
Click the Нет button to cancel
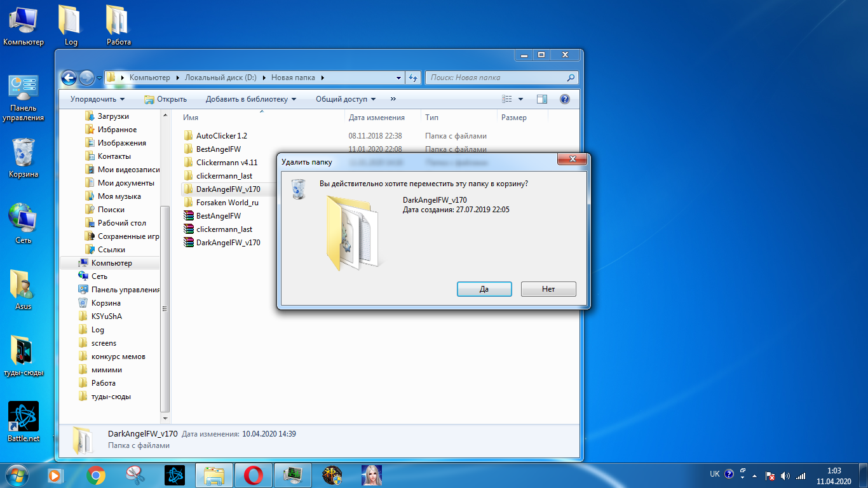click(x=548, y=289)
